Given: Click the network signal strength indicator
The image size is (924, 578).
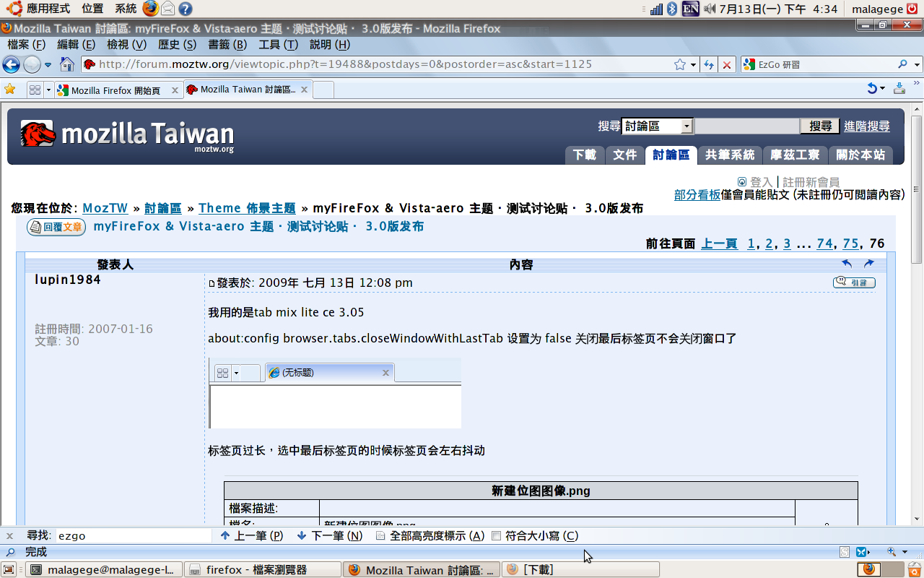Looking at the screenshot, I should [x=656, y=9].
